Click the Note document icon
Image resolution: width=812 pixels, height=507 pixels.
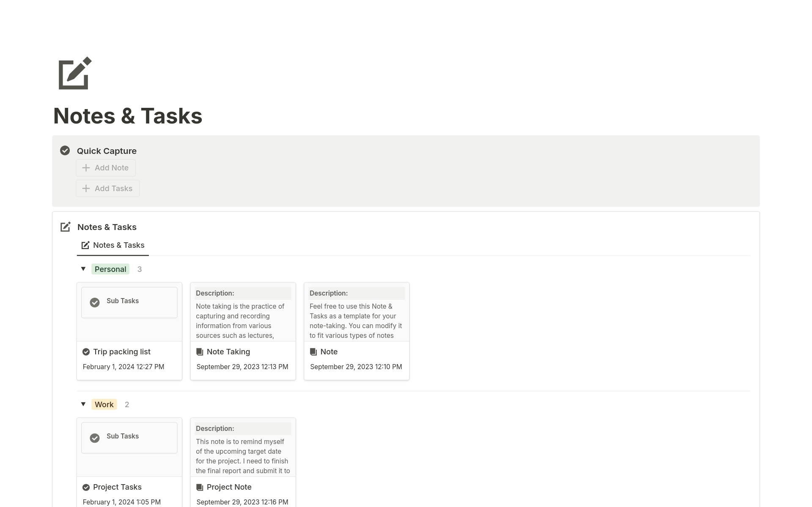[313, 351]
